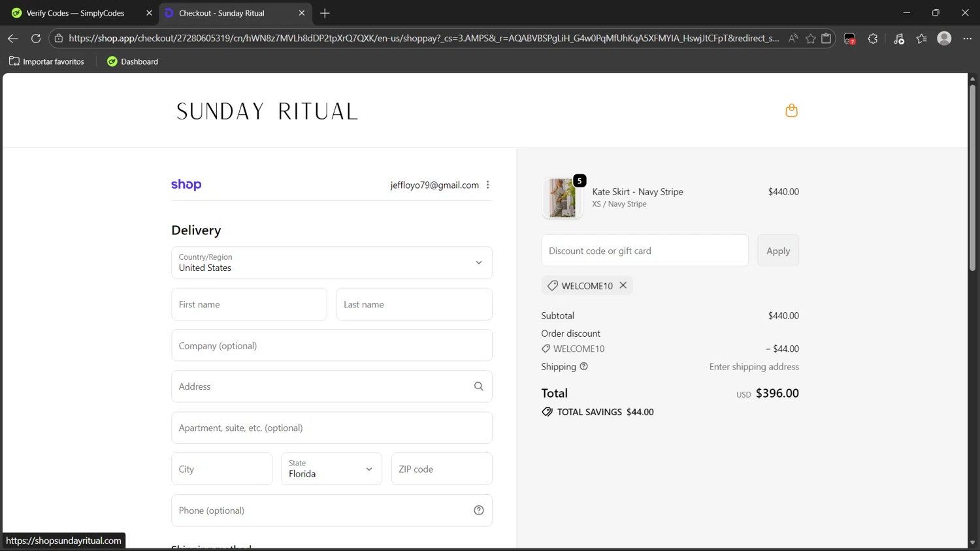The width and height of the screenshot is (980, 551).
Task: Click the Kate Skirt product thumbnail
Action: click(563, 198)
